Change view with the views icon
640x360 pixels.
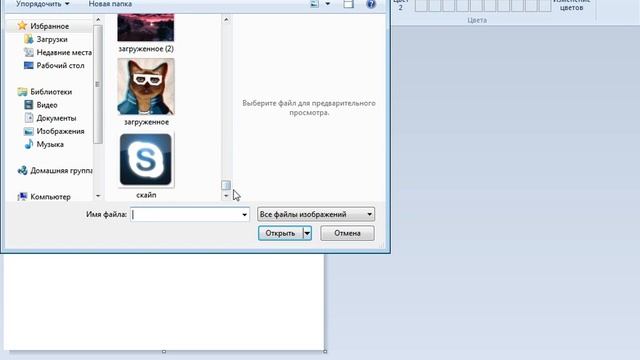point(314,4)
